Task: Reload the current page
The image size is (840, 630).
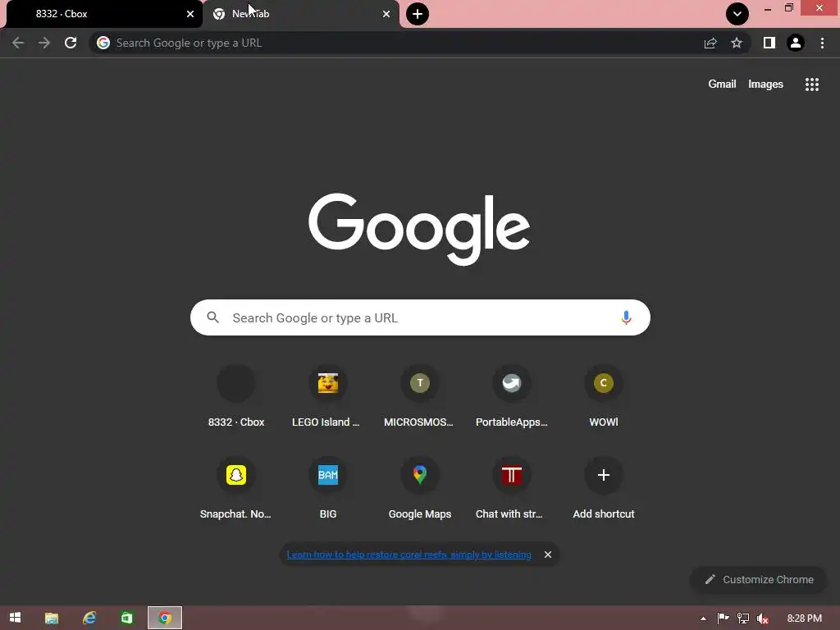Action: tap(71, 43)
